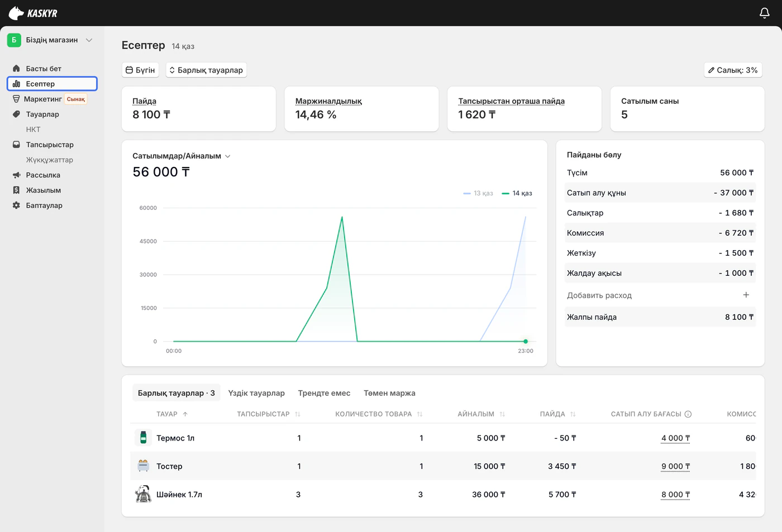Click the gear icon beside Баптаулар
Viewport: 782px width, 532px height.
(16, 205)
